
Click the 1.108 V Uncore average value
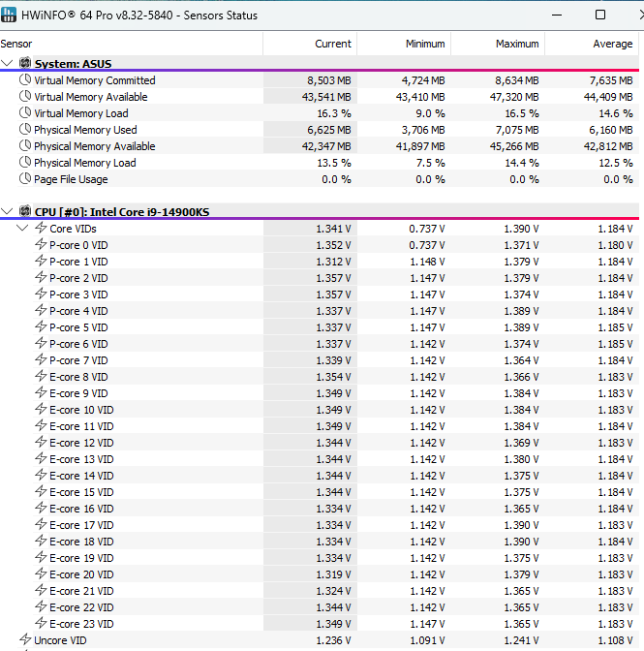point(615,640)
